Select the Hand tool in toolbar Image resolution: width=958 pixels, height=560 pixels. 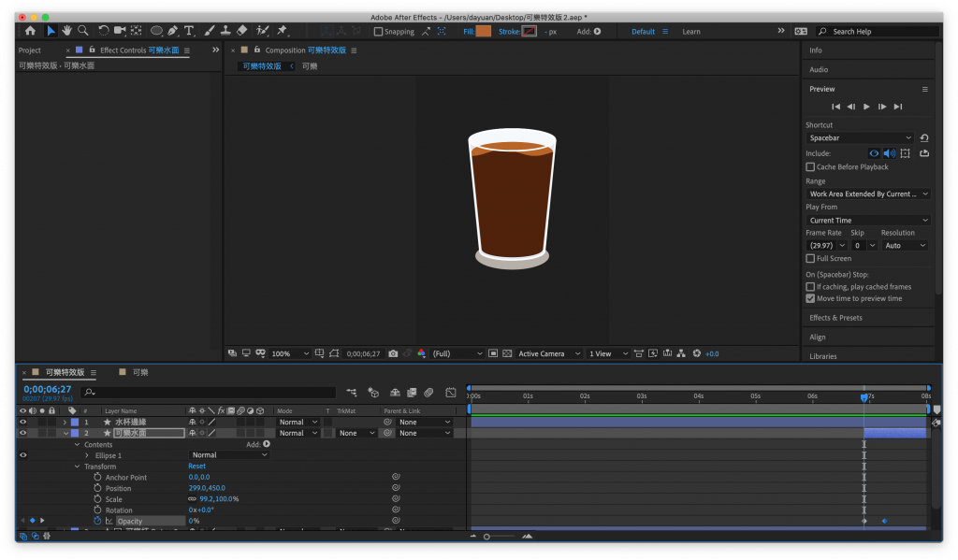[x=67, y=31]
